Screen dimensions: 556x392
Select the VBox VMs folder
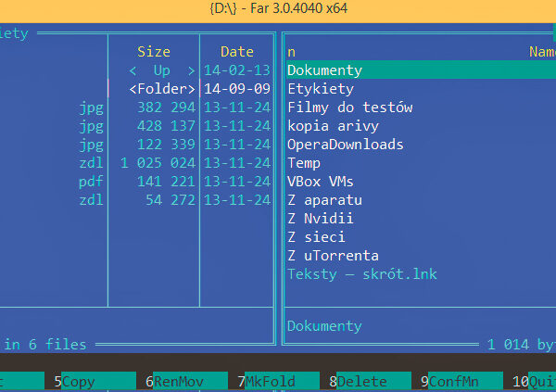320,182
